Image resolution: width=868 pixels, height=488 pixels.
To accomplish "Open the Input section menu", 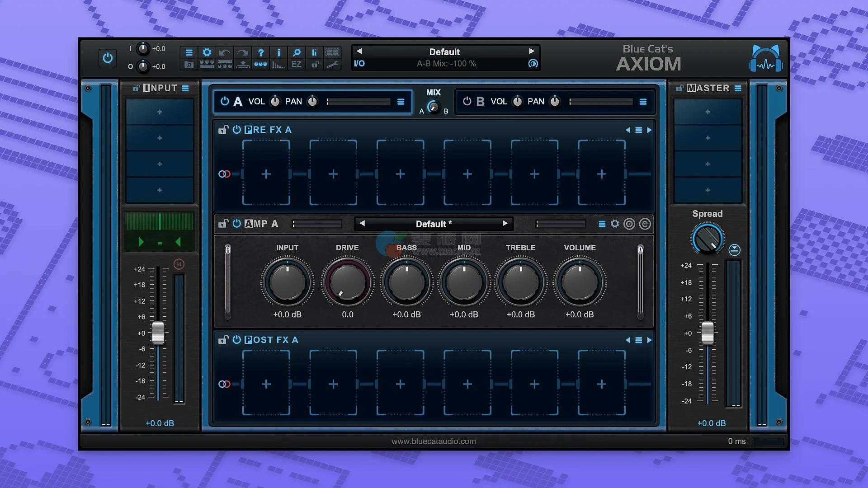I will [185, 88].
